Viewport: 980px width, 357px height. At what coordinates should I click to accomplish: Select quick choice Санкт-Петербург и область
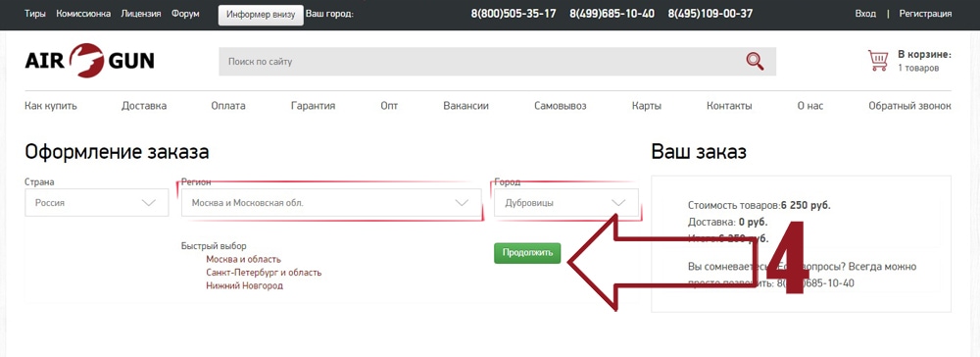pos(264,273)
